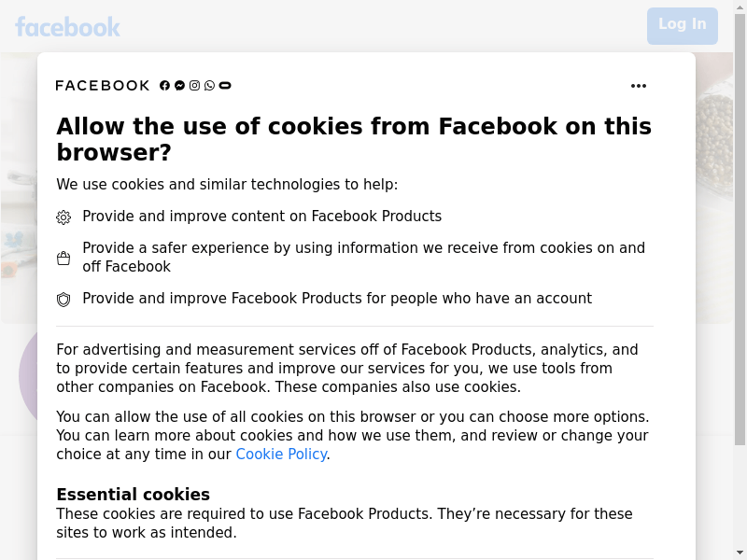Click the scrollbar down arrow
747x560 pixels.
[740, 553]
